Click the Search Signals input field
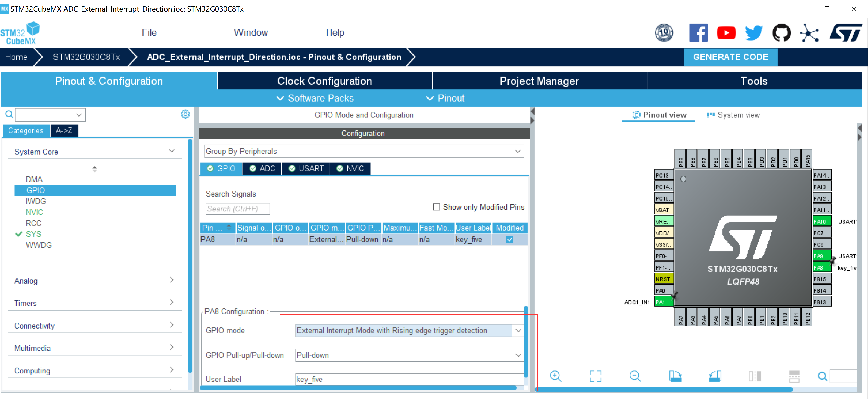Image resolution: width=868 pixels, height=399 pixels. pyautogui.click(x=238, y=209)
